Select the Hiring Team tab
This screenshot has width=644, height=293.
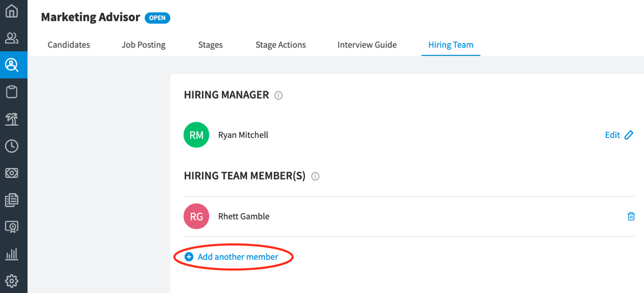coord(451,45)
